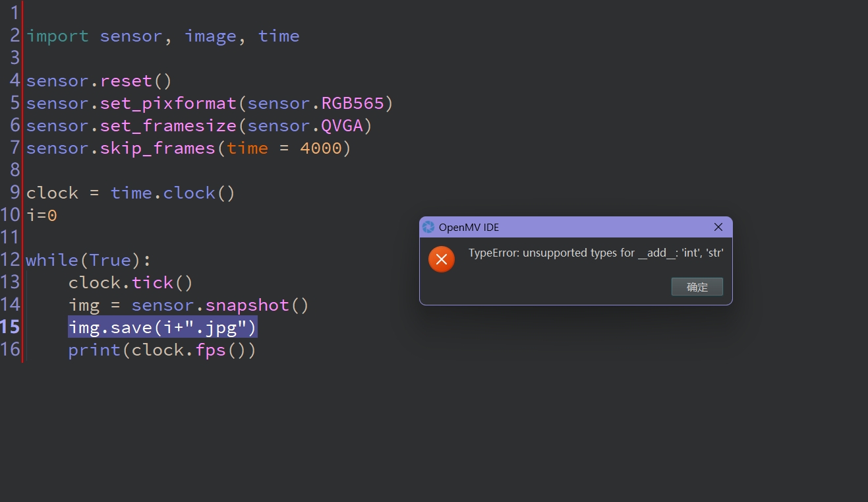The height and width of the screenshot is (502, 868).
Task: Click the OpenMV IDE logo in dialog title
Action: (x=428, y=227)
